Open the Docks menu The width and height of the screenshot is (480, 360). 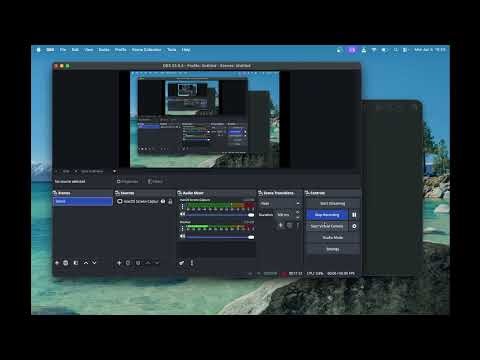pyautogui.click(x=104, y=50)
